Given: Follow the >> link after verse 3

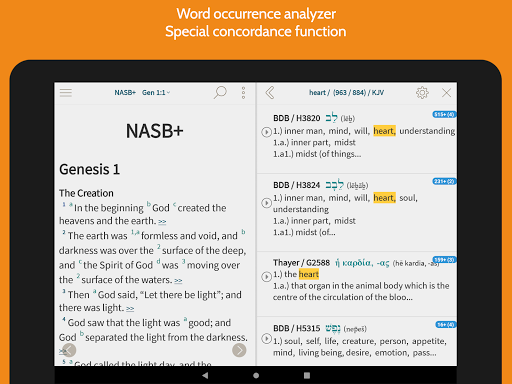Looking at the screenshot, I should pos(130,309).
